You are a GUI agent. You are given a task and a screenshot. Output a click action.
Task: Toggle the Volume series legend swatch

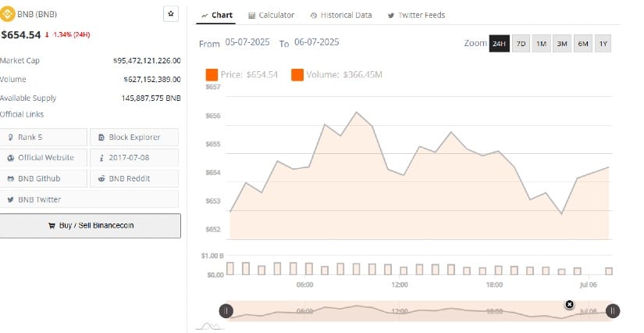(297, 75)
